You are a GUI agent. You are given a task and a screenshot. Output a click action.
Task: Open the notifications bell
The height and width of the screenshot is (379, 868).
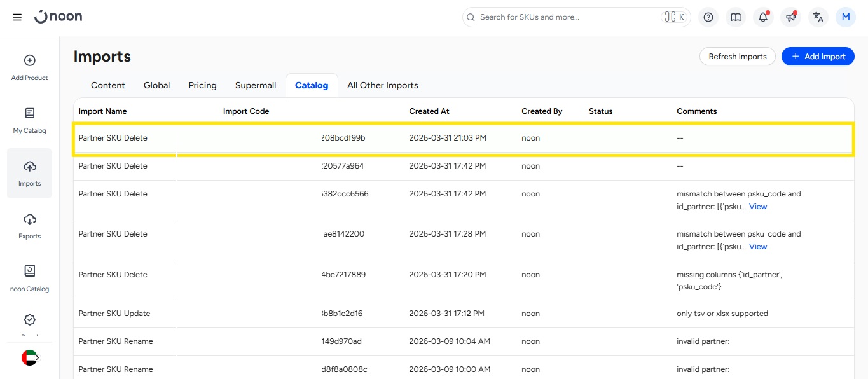[x=763, y=17]
